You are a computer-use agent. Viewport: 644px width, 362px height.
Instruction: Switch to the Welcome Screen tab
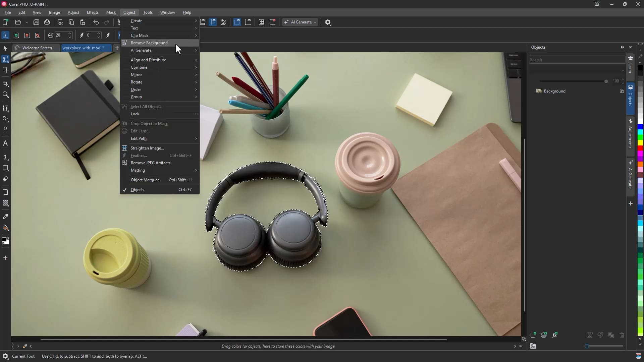[37, 48]
